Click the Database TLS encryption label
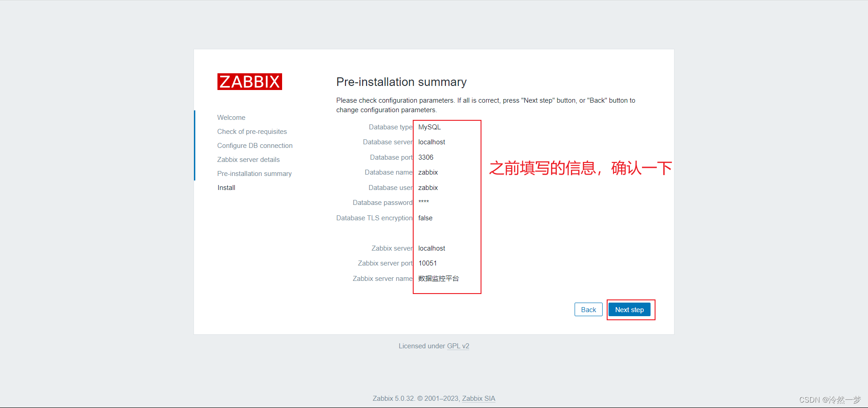This screenshot has height=408, width=868. [x=374, y=218]
